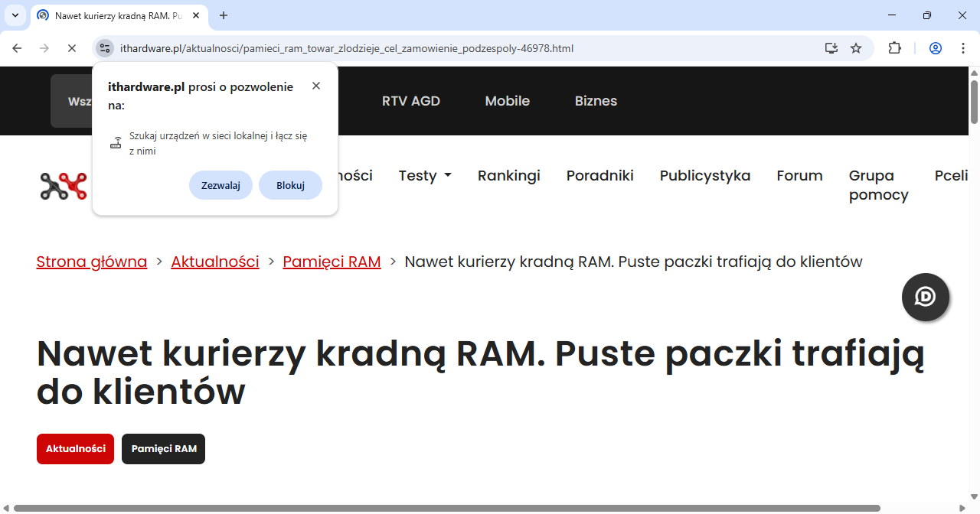Click the red Aktualności tag button
980x514 pixels.
pyautogui.click(x=75, y=449)
